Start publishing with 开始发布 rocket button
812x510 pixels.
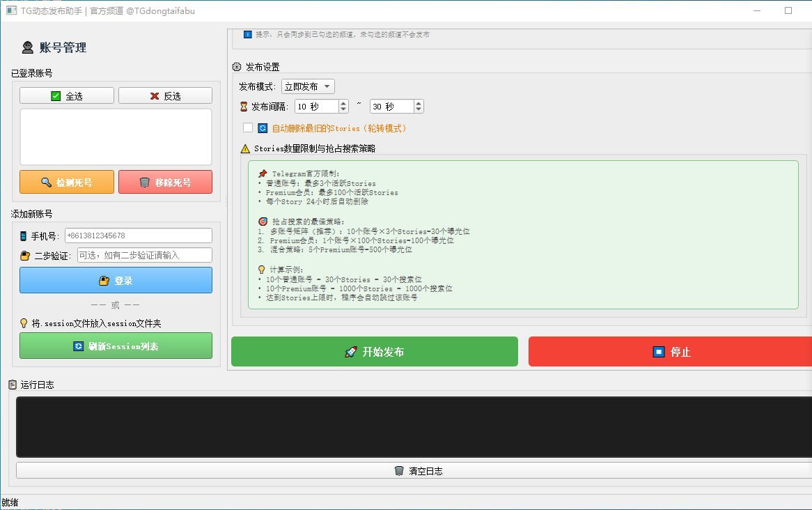coord(374,352)
